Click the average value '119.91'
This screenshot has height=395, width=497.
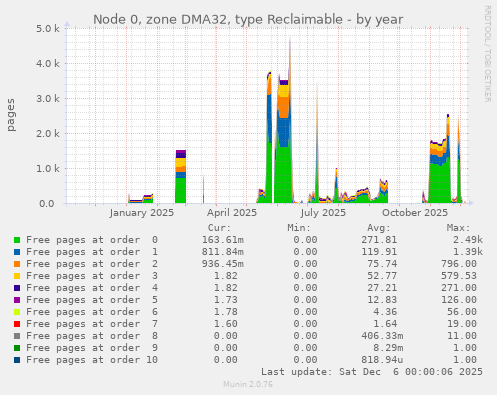click(x=379, y=252)
